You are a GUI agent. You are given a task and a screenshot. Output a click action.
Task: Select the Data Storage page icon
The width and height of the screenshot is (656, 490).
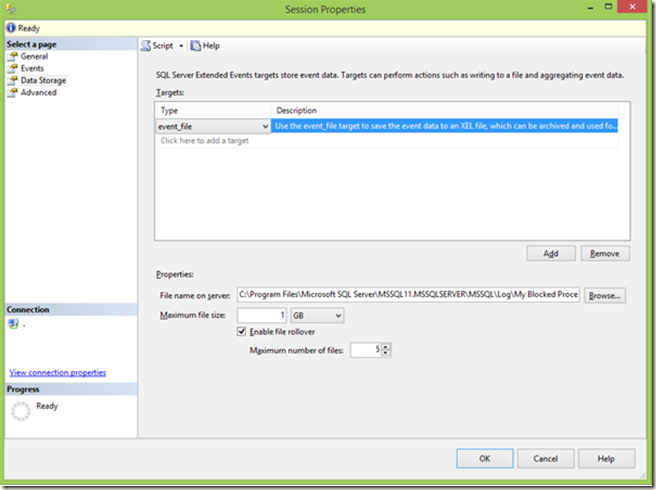pos(13,81)
